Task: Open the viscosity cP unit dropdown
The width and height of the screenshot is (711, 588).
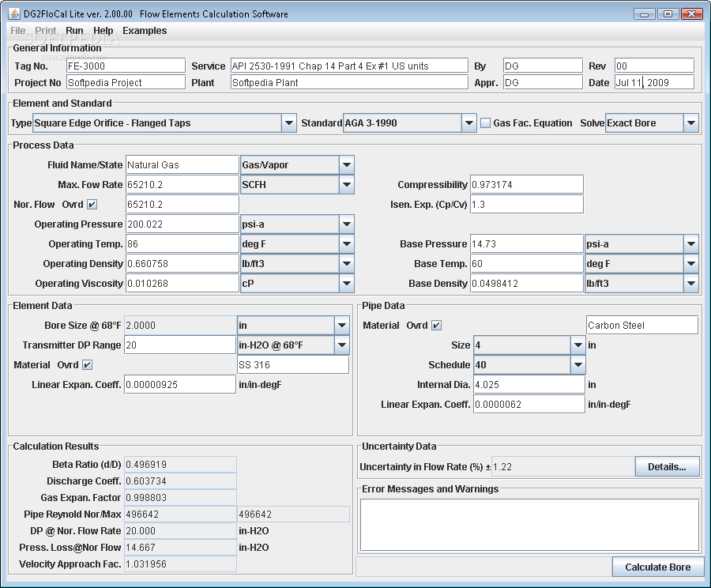Action: [x=347, y=284]
